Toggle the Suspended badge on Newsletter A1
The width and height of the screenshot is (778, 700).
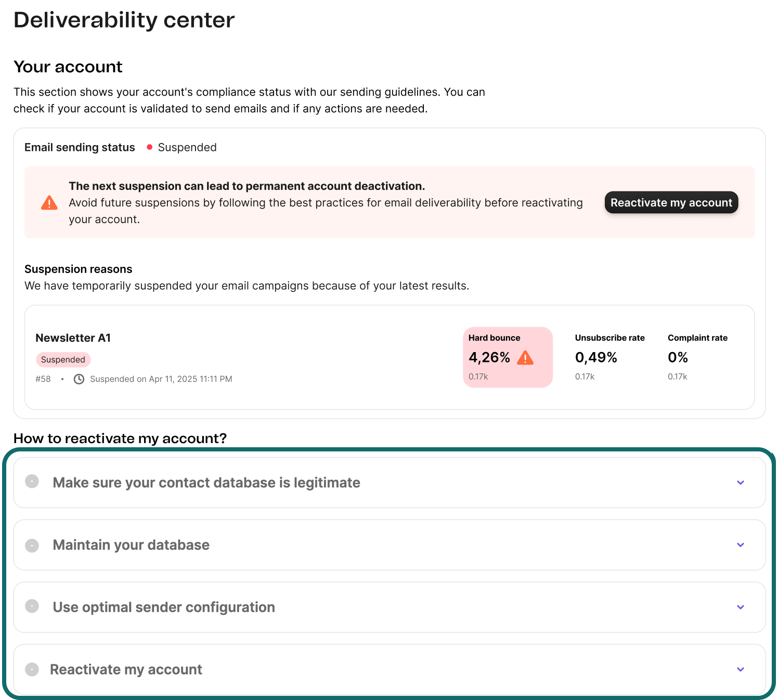(x=63, y=359)
